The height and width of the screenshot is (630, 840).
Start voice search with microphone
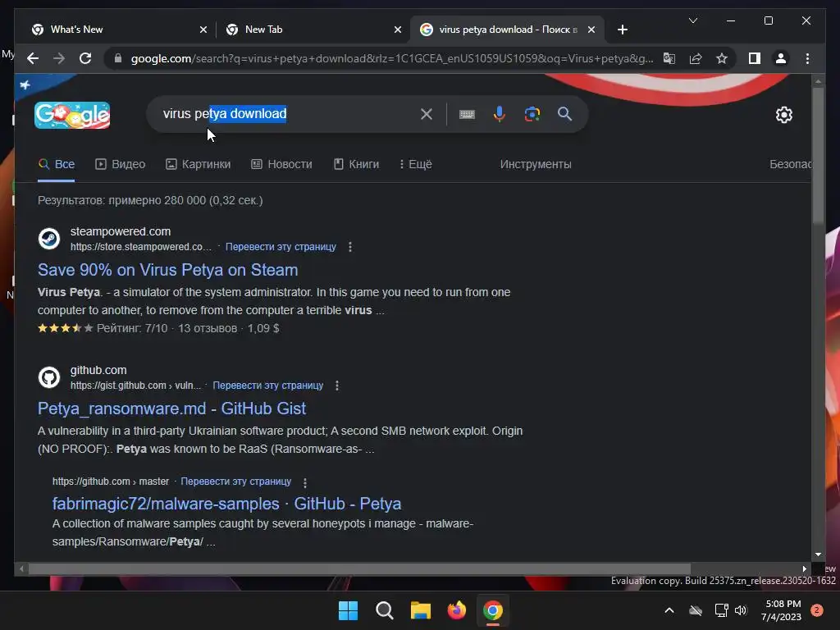500,114
